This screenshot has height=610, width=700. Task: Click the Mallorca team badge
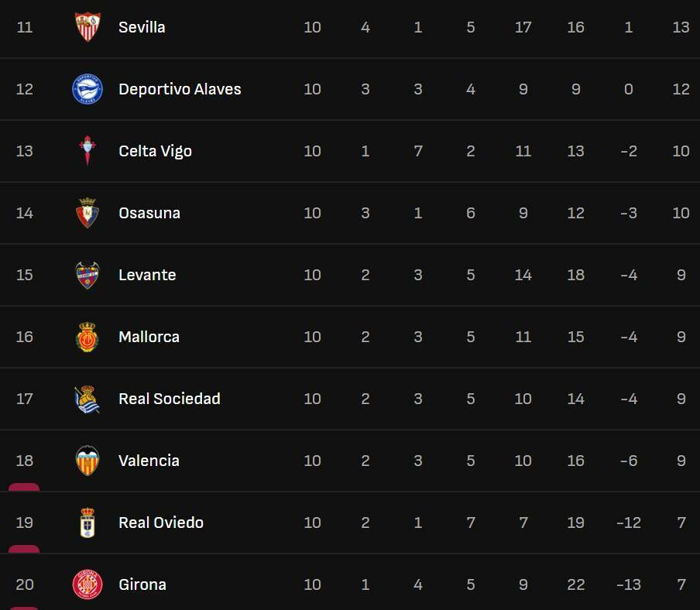point(87,337)
